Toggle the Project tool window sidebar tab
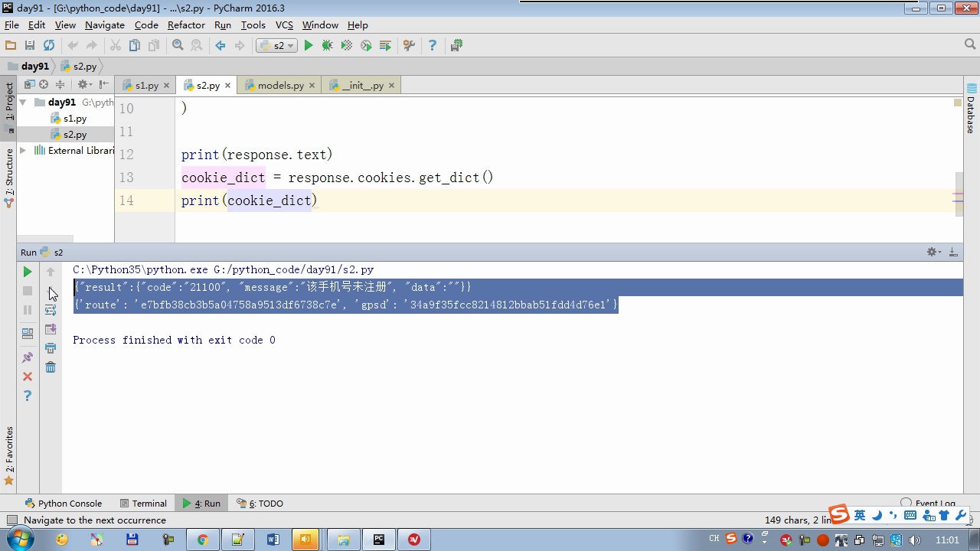980x551 pixels. pyautogui.click(x=9, y=103)
